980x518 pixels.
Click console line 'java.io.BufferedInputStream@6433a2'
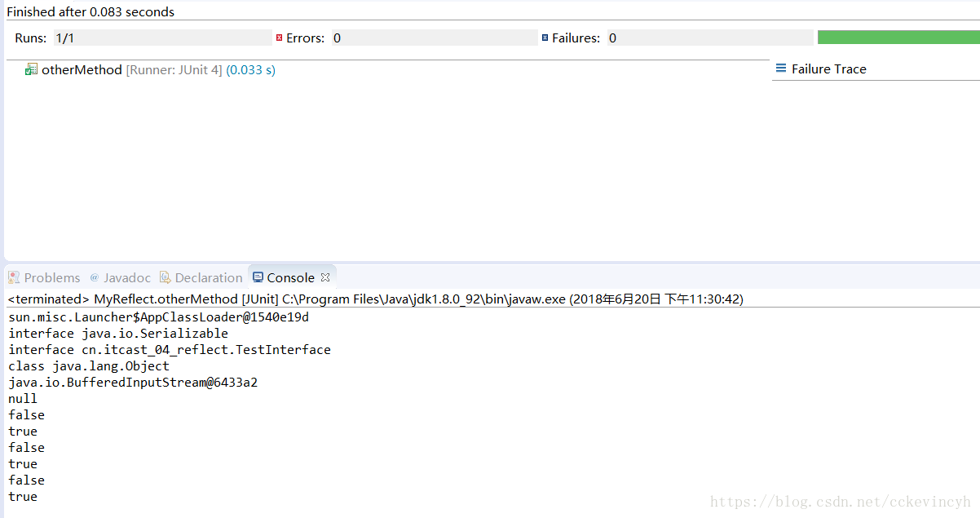point(133,383)
